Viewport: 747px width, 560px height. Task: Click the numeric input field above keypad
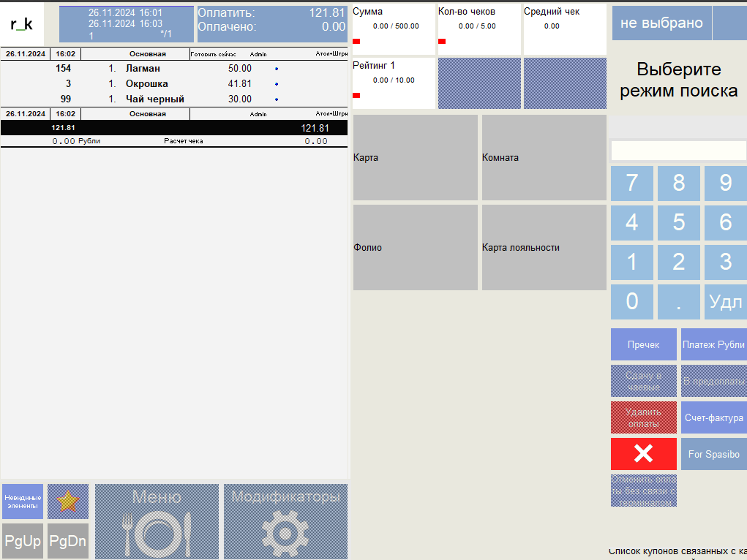click(x=678, y=151)
